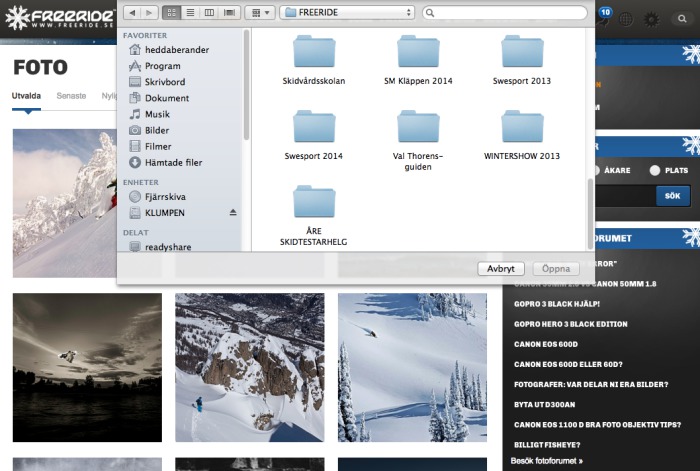Eject the KLUMPEN volume
The height and width of the screenshot is (471, 700).
[233, 213]
